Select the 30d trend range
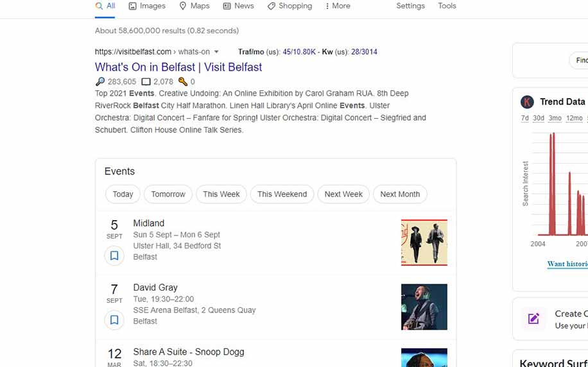Image resolution: width=588 pixels, height=367 pixels. point(539,118)
